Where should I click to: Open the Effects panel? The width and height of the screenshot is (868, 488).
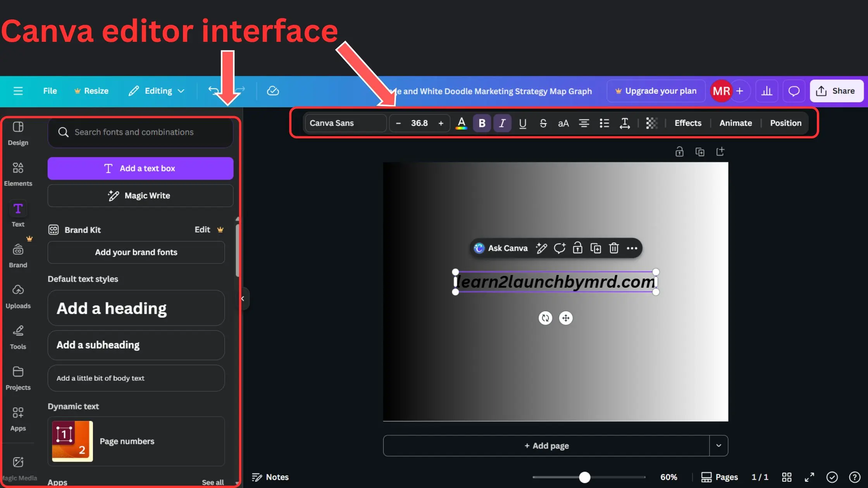688,123
